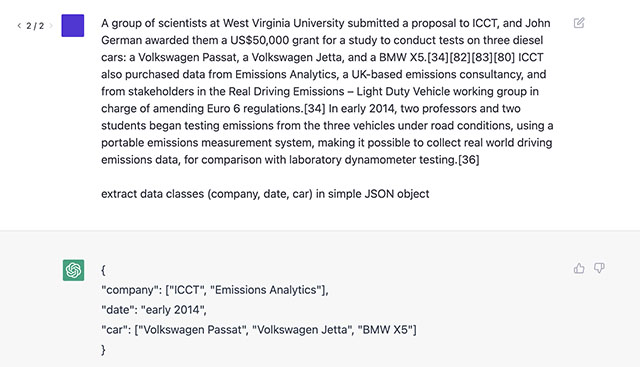
Task: Click the 2 / 2 version counter
Action: (35, 26)
